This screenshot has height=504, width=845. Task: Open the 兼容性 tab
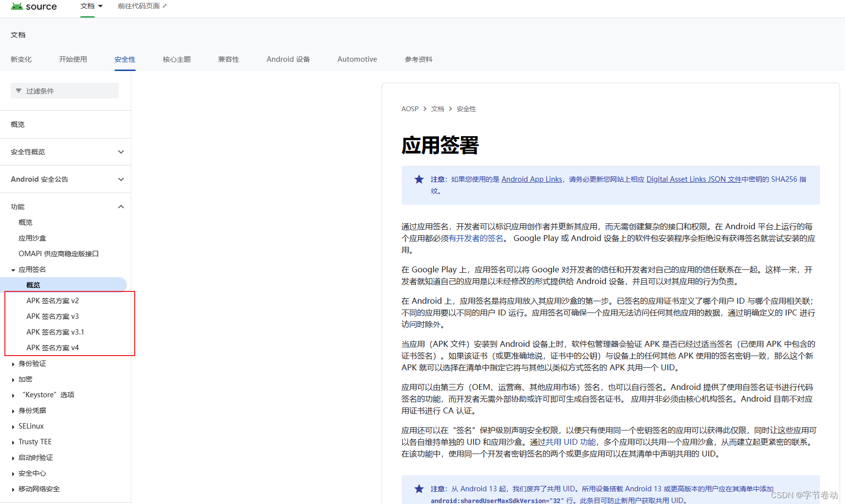tap(229, 59)
